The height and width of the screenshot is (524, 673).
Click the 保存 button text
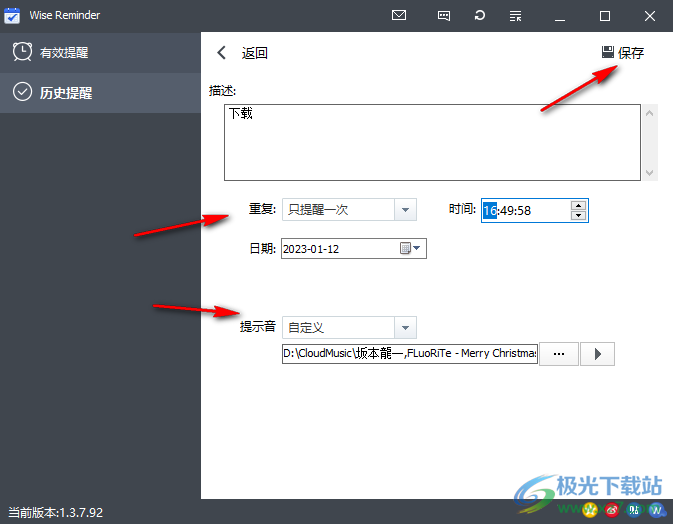tap(631, 53)
